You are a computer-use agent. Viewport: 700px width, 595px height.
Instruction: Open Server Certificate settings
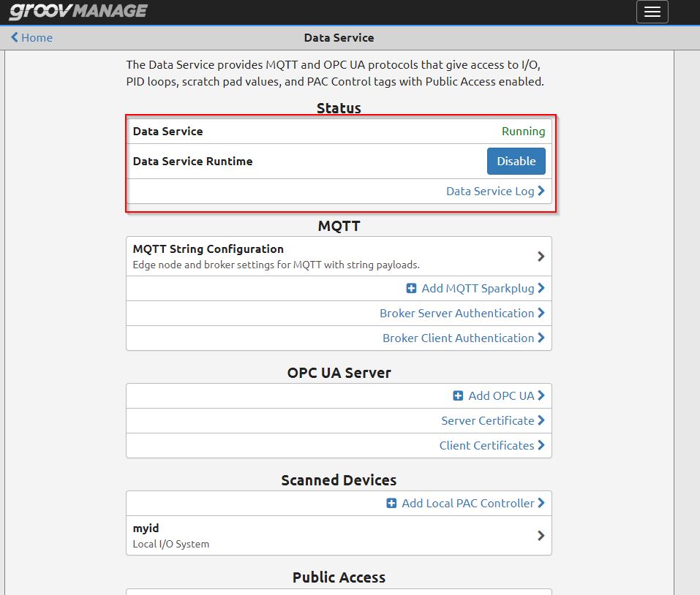[487, 421]
